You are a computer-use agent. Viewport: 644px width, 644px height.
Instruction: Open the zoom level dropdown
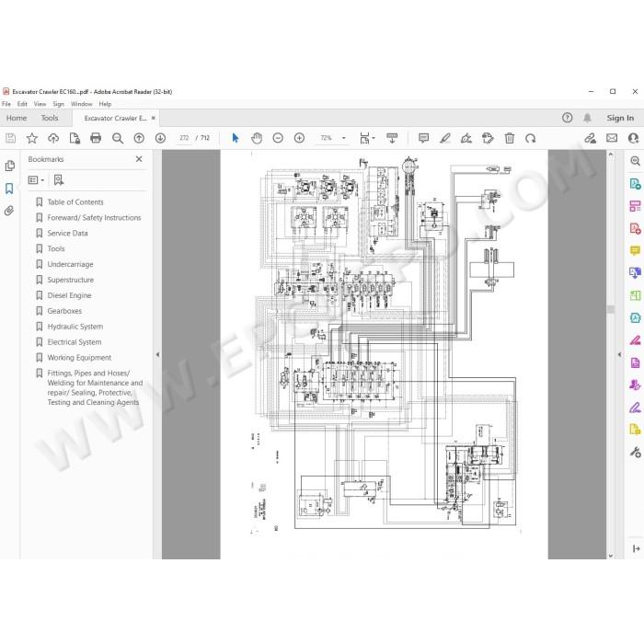coord(344,138)
